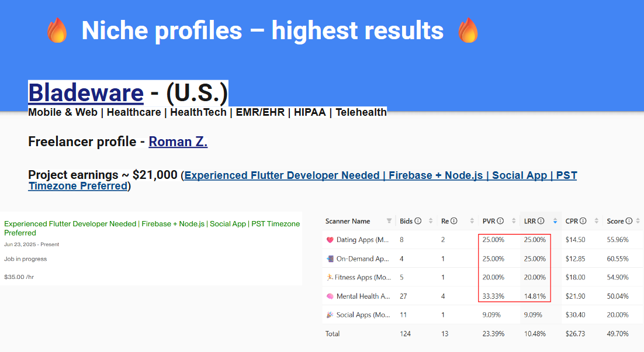Click the Job in progress status text
This screenshot has height=352, width=644.
(x=26, y=259)
